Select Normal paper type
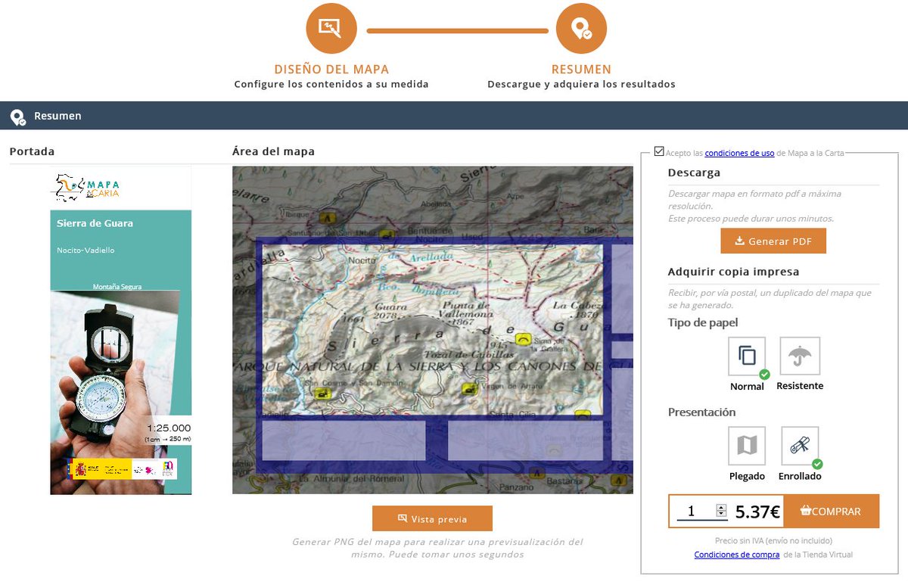Viewport: 908px width, 588px height. (747, 356)
